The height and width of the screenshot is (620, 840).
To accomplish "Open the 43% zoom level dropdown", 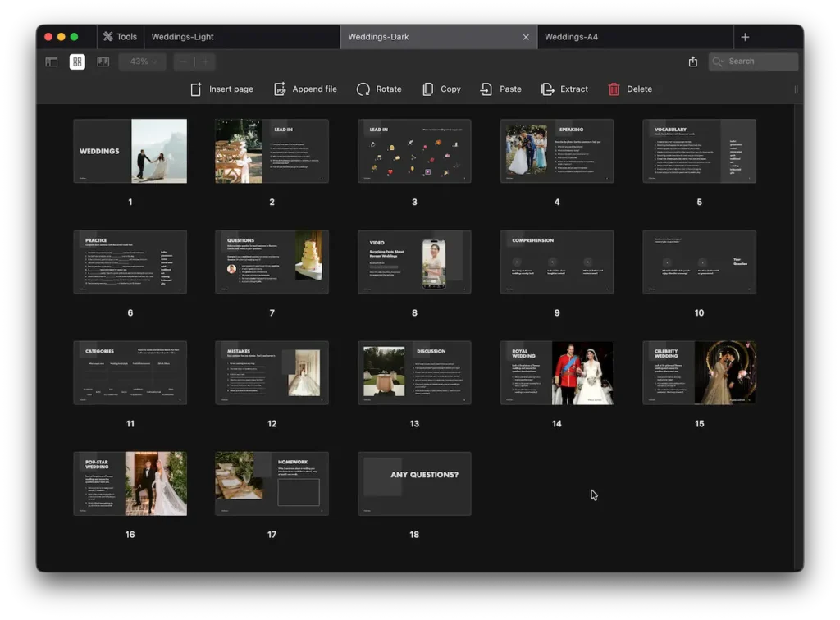I will tap(141, 62).
